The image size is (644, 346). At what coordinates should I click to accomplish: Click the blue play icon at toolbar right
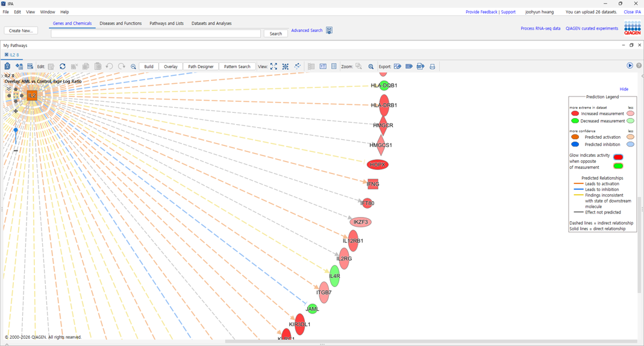click(x=630, y=66)
